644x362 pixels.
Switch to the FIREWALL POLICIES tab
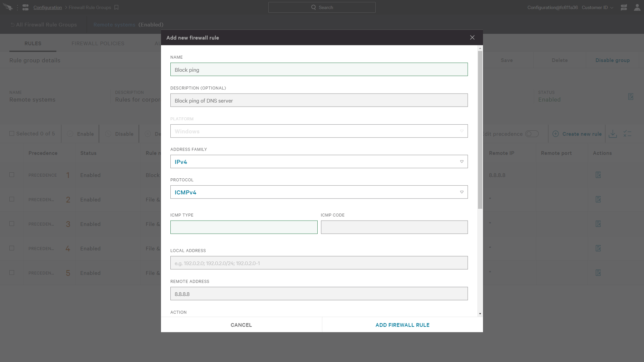[x=98, y=44]
